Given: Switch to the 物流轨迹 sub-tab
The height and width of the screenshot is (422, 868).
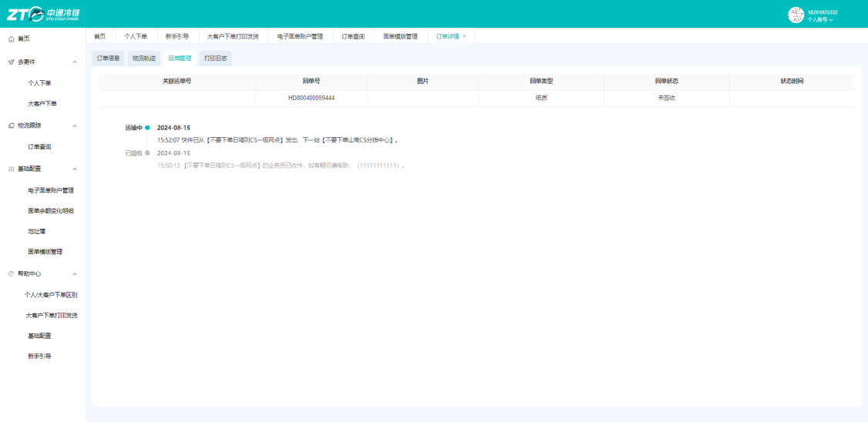Looking at the screenshot, I should [x=144, y=58].
